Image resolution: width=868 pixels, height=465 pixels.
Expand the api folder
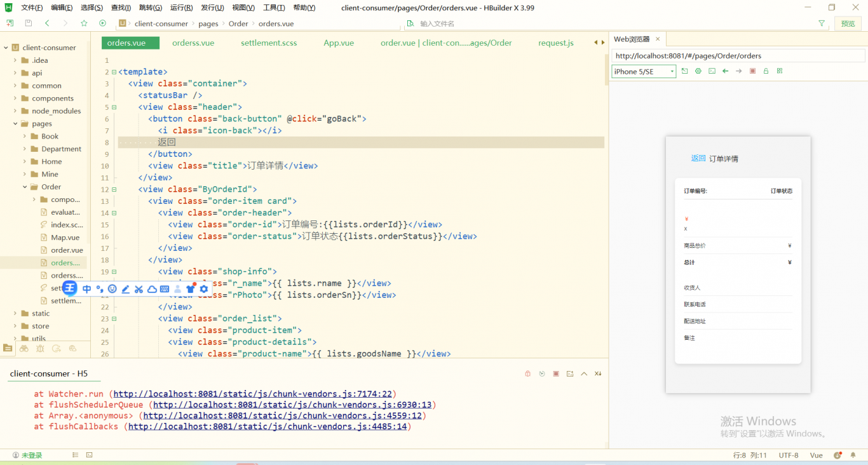pyautogui.click(x=15, y=73)
